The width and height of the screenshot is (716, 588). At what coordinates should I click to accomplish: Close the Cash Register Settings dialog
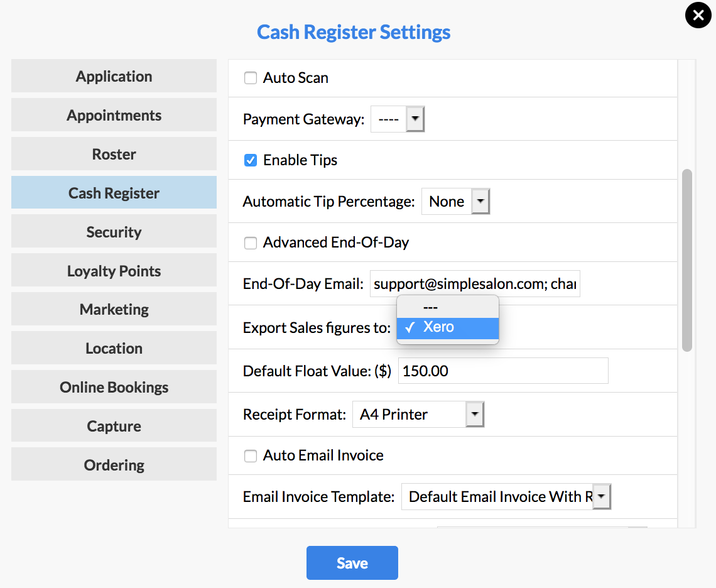[698, 15]
